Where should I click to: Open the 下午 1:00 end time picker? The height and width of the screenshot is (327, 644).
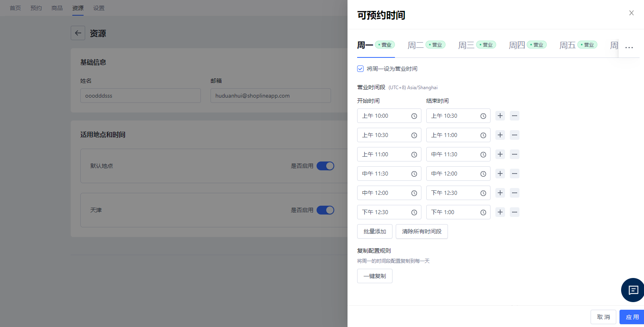pos(458,212)
